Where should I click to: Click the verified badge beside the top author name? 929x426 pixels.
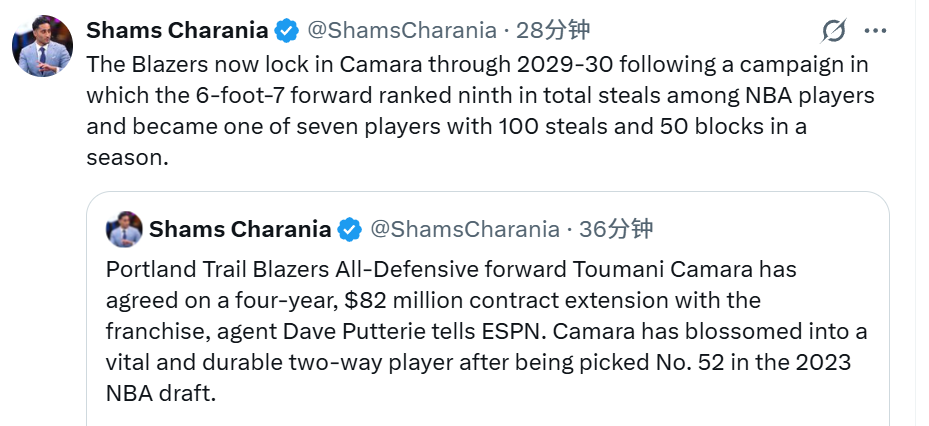(287, 30)
